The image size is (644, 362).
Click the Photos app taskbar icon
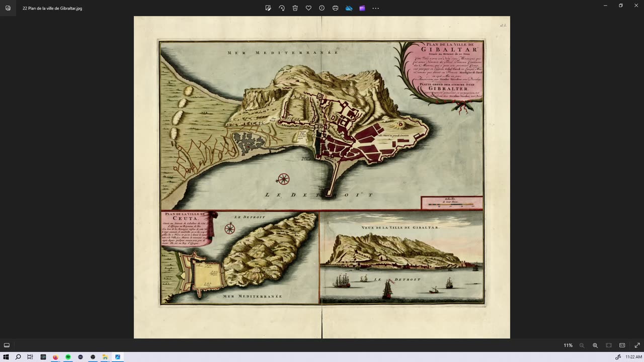coord(118,357)
